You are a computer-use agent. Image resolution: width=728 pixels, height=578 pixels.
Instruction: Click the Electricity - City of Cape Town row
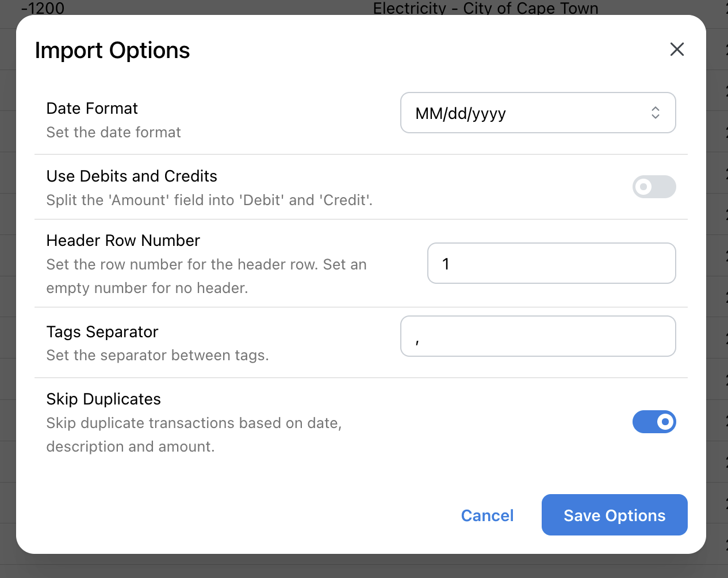click(486, 8)
